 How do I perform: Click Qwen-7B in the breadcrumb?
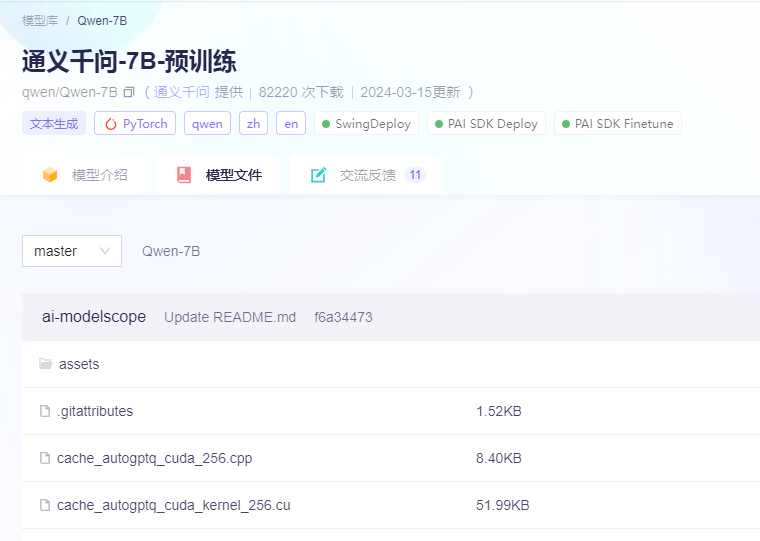click(x=102, y=21)
